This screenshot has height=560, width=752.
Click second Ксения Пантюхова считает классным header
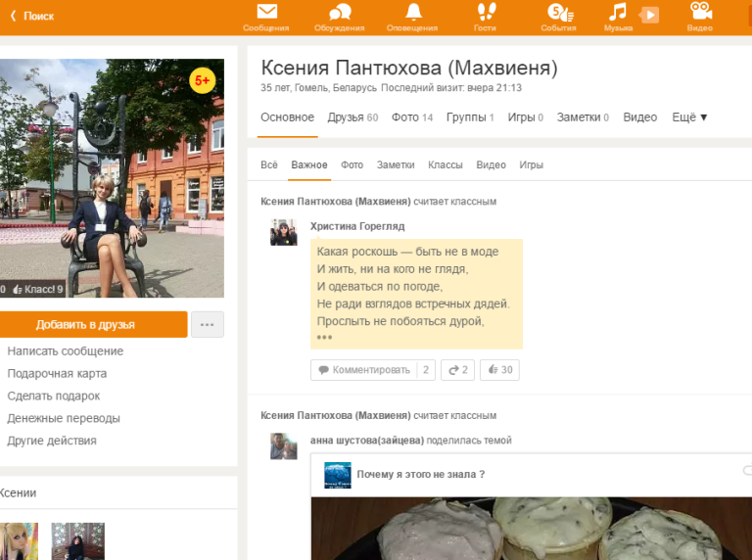click(x=378, y=416)
